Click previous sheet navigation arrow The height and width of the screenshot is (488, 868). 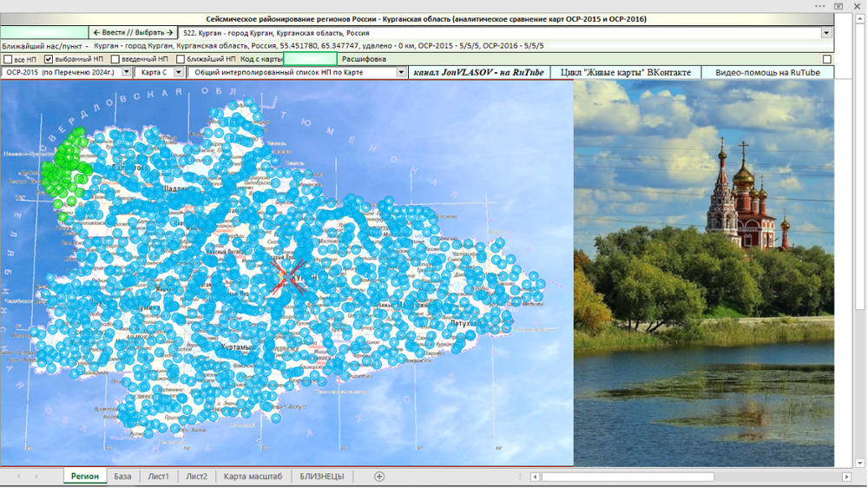point(19,477)
